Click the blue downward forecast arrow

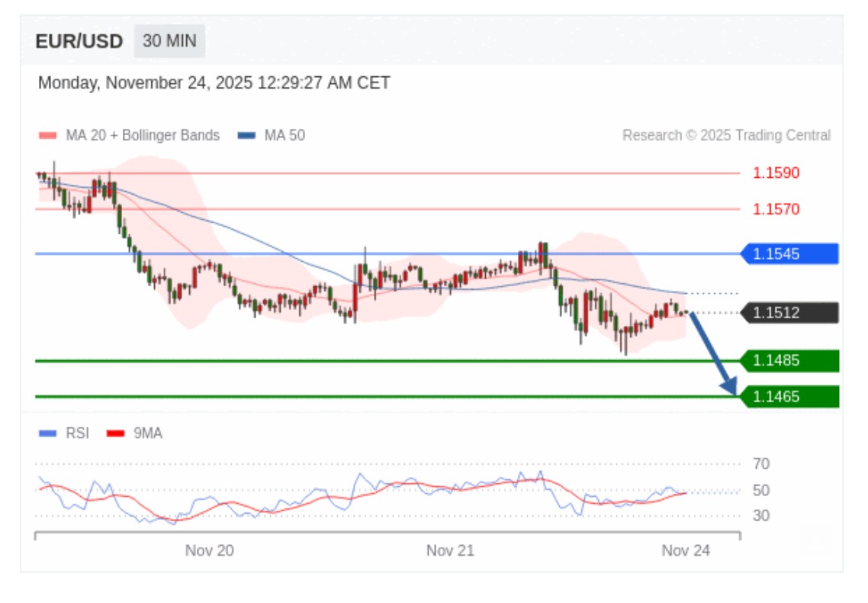[714, 355]
